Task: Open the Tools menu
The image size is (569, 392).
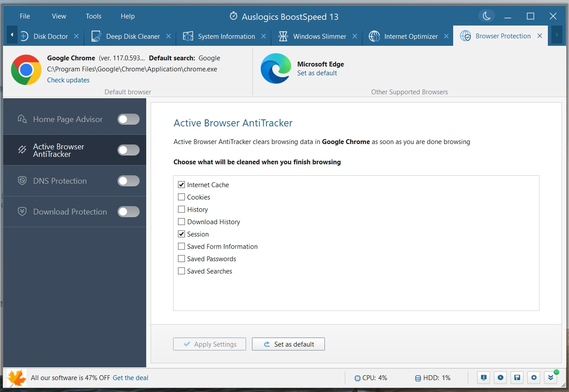Action: (x=93, y=16)
